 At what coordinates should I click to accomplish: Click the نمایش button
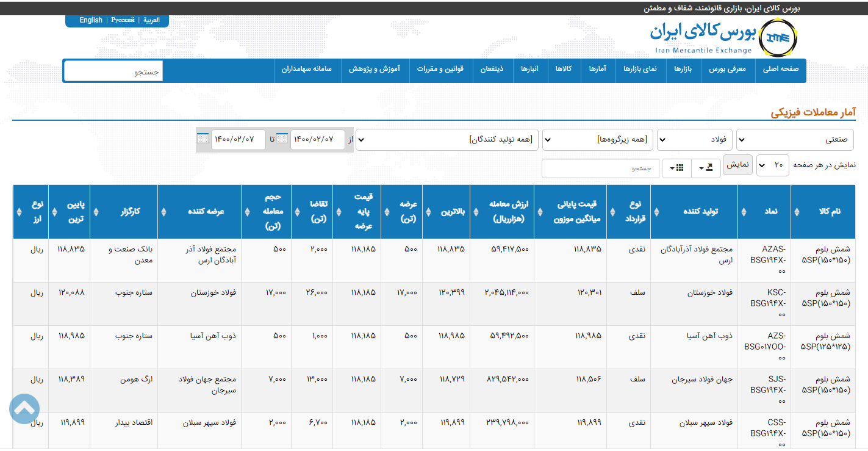click(737, 165)
